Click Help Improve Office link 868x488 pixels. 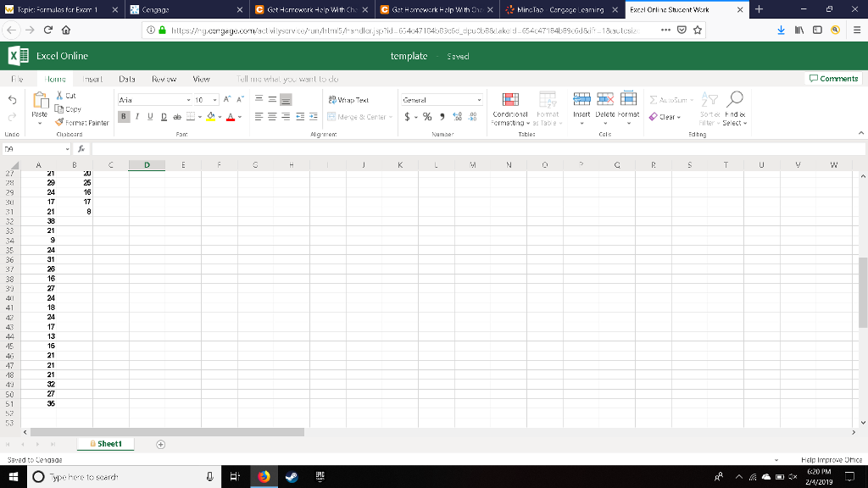click(832, 460)
